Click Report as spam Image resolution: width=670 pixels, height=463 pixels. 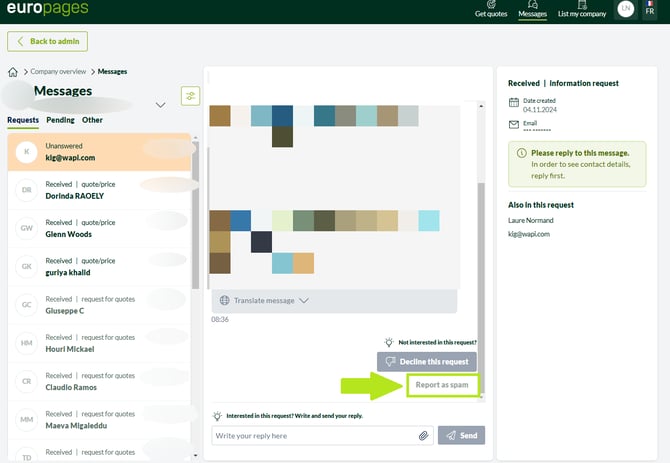coord(442,385)
